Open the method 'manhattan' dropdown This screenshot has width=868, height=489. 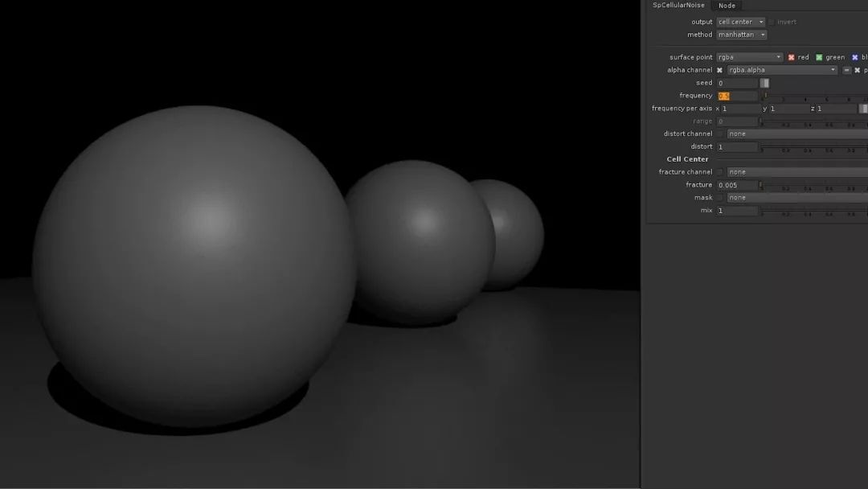(x=741, y=35)
